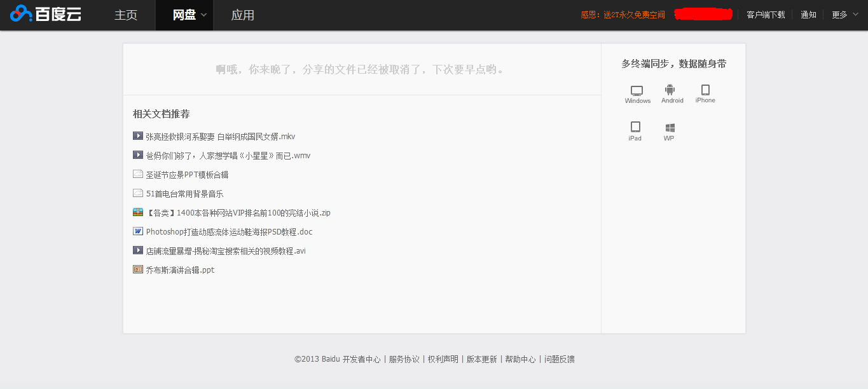This screenshot has width=868, height=389.
Task: Open 权利声明 footer link
Action: pyautogui.click(x=443, y=359)
